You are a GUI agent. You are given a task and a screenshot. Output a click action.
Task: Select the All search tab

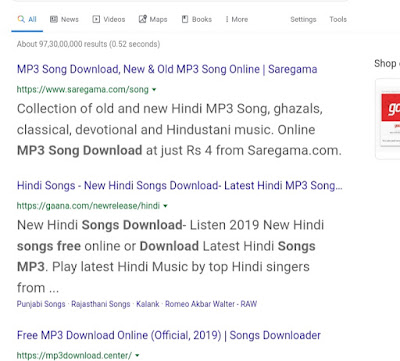[x=27, y=19]
